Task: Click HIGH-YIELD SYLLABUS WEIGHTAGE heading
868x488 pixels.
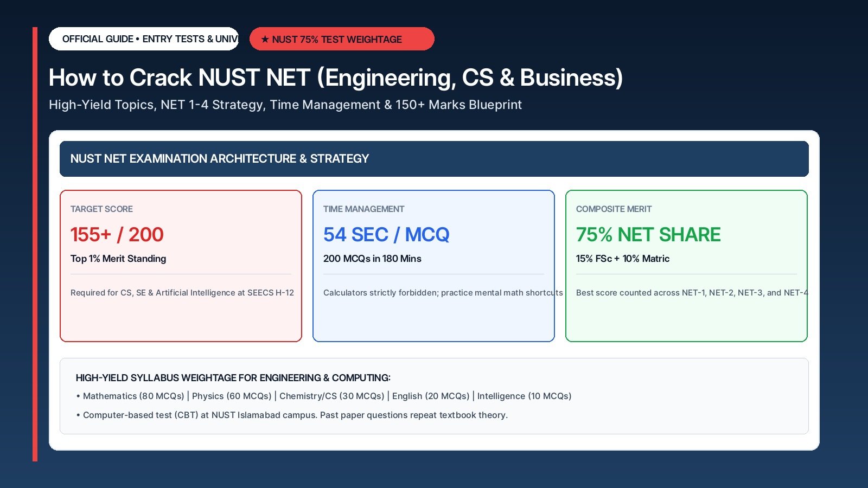Action: [x=233, y=378]
